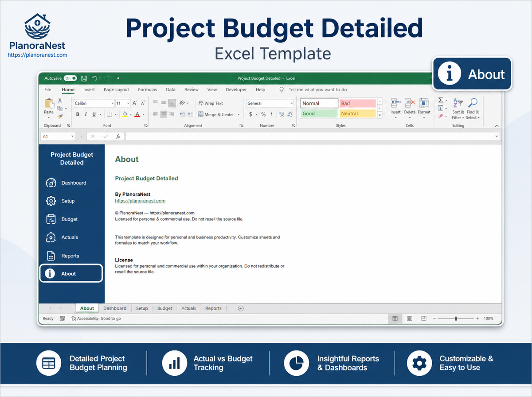Click the Cut scissors icon
The width and height of the screenshot is (532, 397).
(60, 101)
